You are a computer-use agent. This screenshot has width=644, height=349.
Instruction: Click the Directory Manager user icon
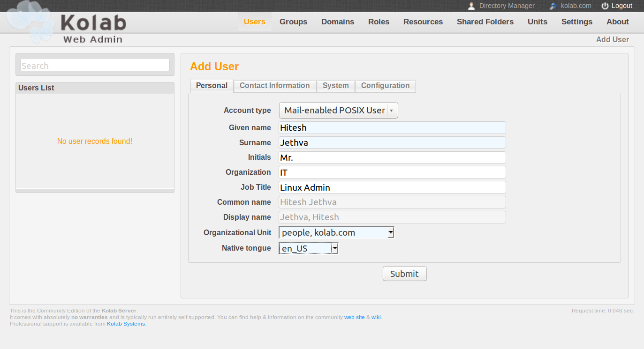[471, 6]
